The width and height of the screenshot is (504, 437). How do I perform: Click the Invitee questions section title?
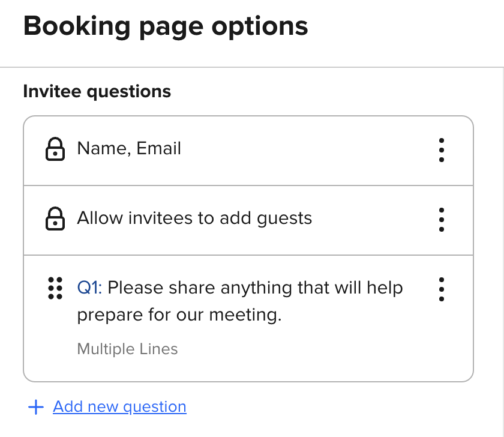[x=97, y=92]
